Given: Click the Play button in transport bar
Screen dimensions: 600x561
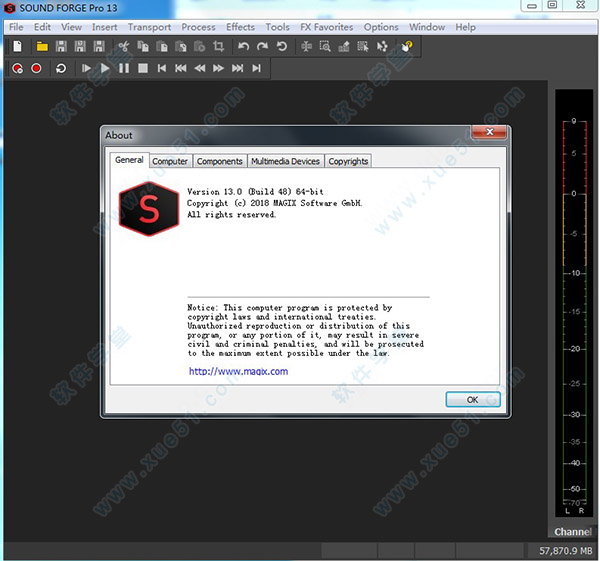Looking at the screenshot, I should (x=105, y=68).
